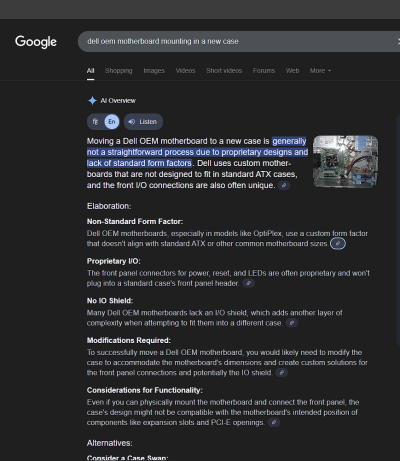Image resolution: width=400 pixels, height=461 pixels.
Task: Open citation link under Considerations for Functionality
Action: coord(274,422)
